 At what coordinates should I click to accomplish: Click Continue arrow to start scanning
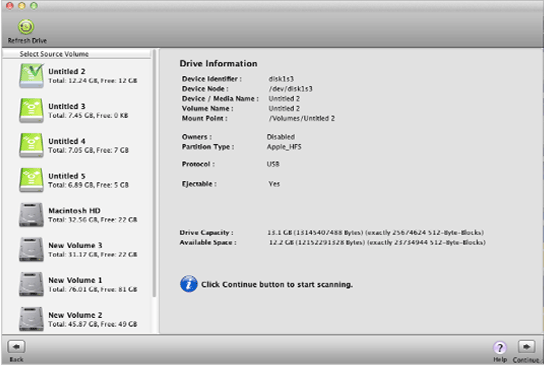[526, 347]
